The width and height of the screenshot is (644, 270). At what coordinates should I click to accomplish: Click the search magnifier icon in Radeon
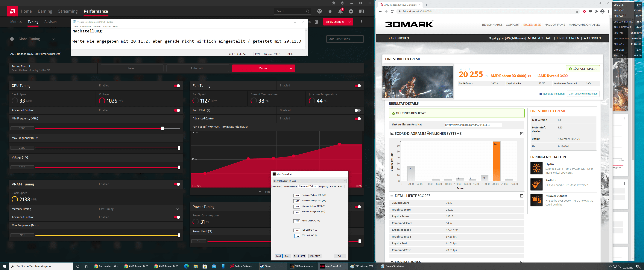coord(308,11)
